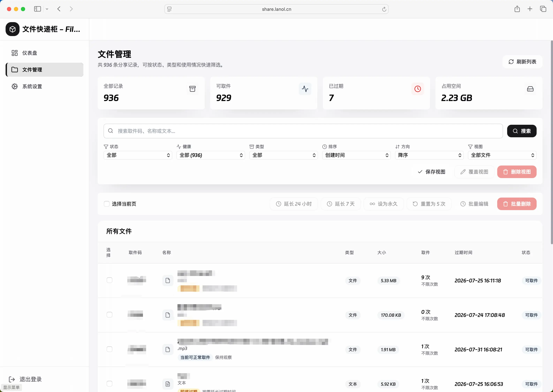Click the black 搜索 button
The height and width of the screenshot is (392, 553).
(522, 131)
